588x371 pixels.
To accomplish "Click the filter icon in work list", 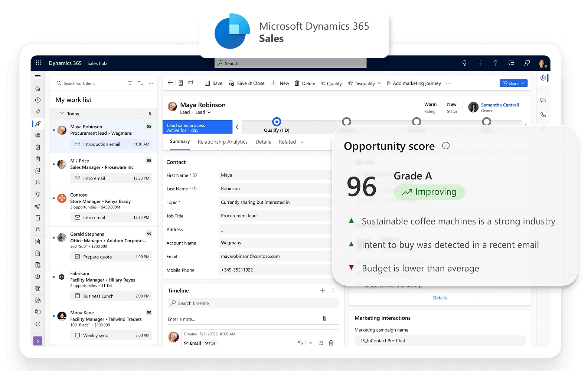I will point(130,83).
